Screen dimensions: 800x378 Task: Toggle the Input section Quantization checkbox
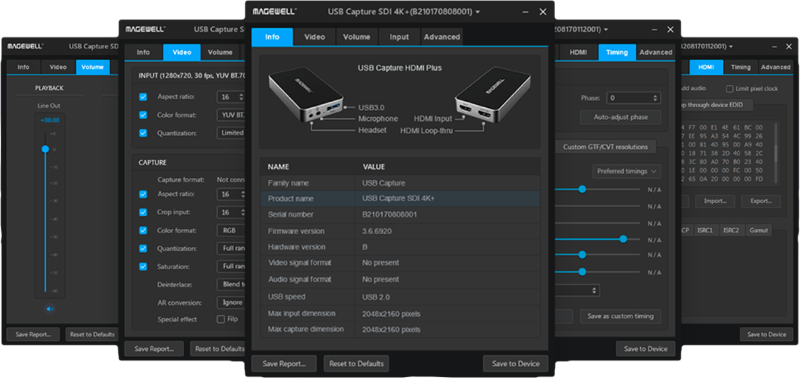(x=143, y=133)
